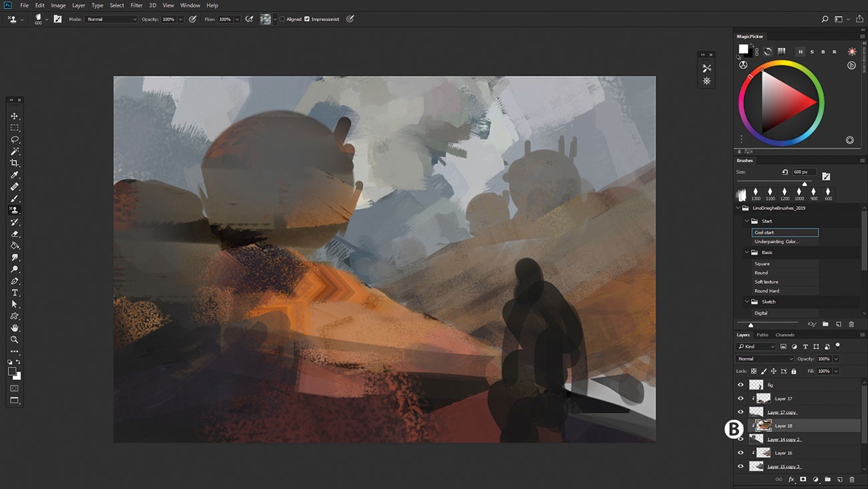Select the Hand tool

(14, 328)
